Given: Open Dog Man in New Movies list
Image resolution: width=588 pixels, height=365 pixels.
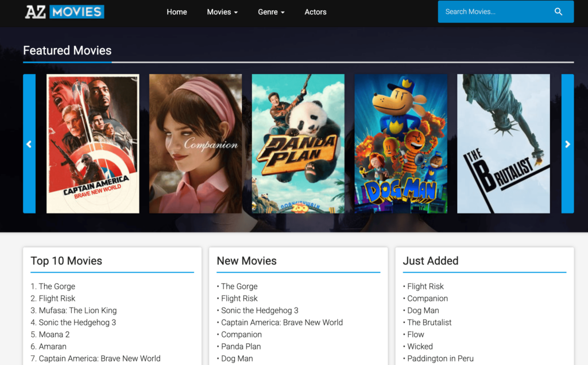Looking at the screenshot, I should (237, 358).
